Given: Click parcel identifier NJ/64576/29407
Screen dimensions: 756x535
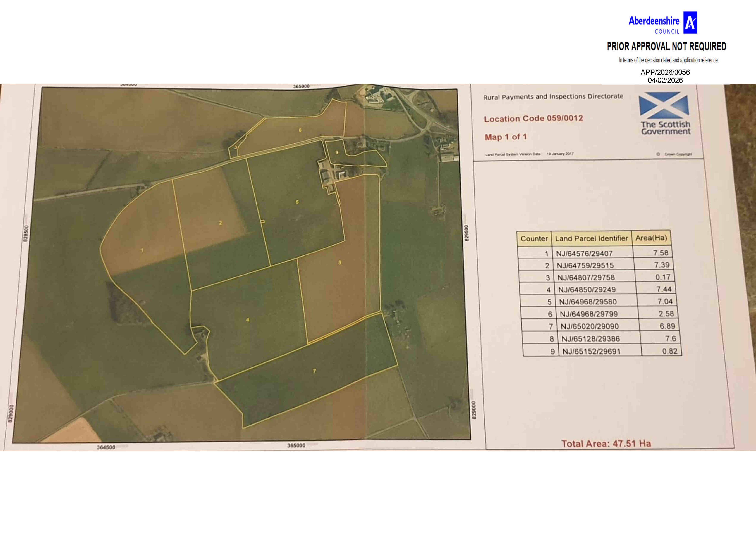Looking at the screenshot, I should tap(585, 253).
